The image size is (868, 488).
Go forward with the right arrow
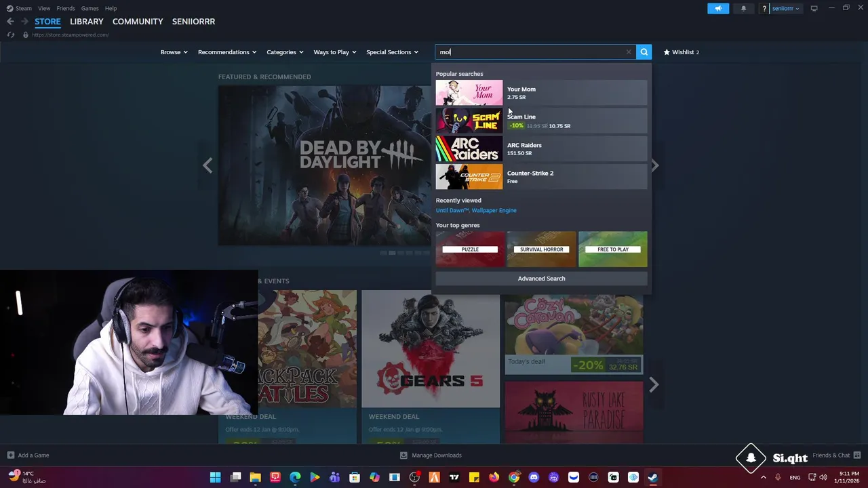pos(24,22)
